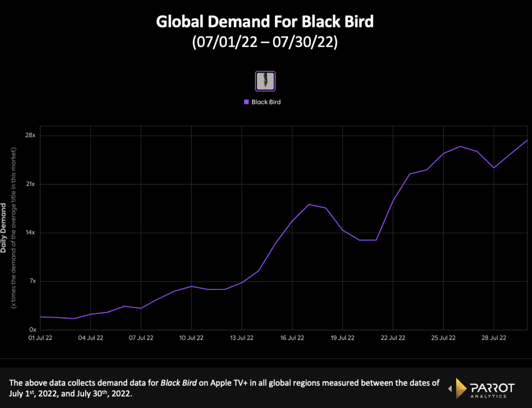Image resolution: width=532 pixels, height=408 pixels.
Task: Click the "Daily Demand" axis title
Action: (4, 228)
